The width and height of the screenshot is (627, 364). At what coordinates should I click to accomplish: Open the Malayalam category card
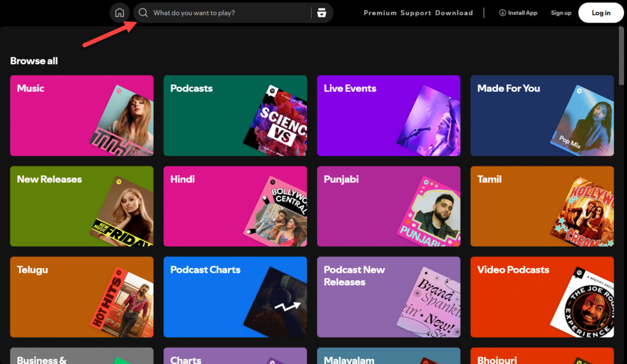[x=389, y=355]
